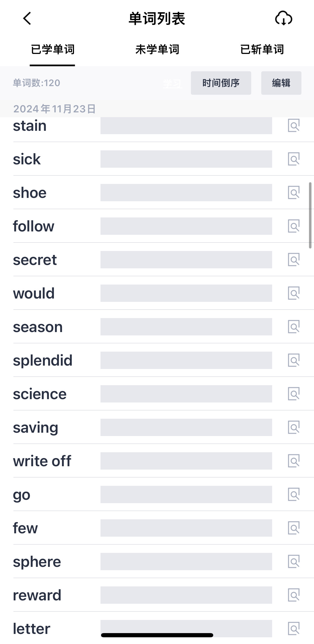314x644 pixels.
Task: Toggle the 时间倒序 sort button
Action: tap(221, 83)
